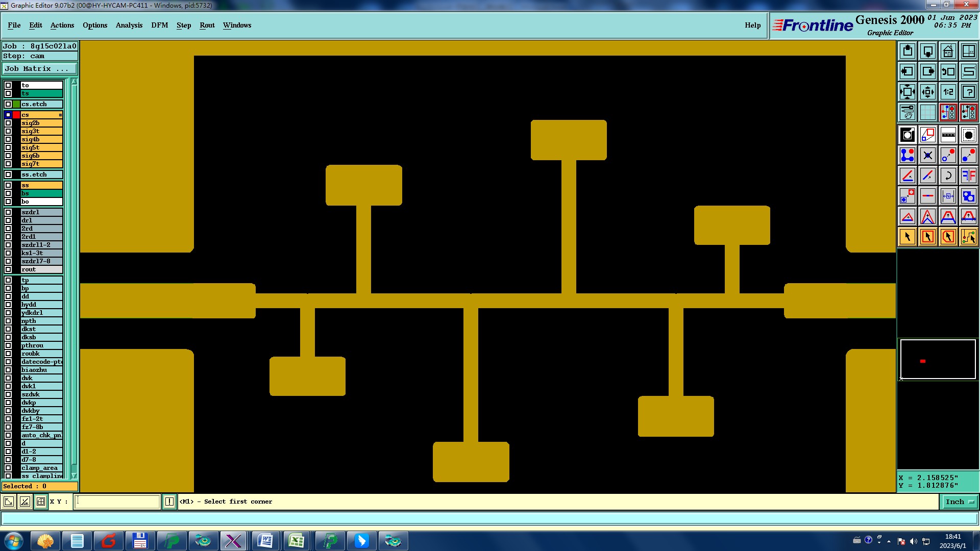This screenshot has width=980, height=551.
Task: Click the 1:2 zoom icon
Action: [x=948, y=92]
